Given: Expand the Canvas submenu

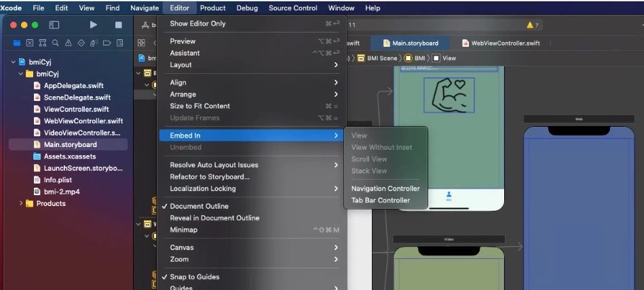Looking at the screenshot, I should click(251, 247).
